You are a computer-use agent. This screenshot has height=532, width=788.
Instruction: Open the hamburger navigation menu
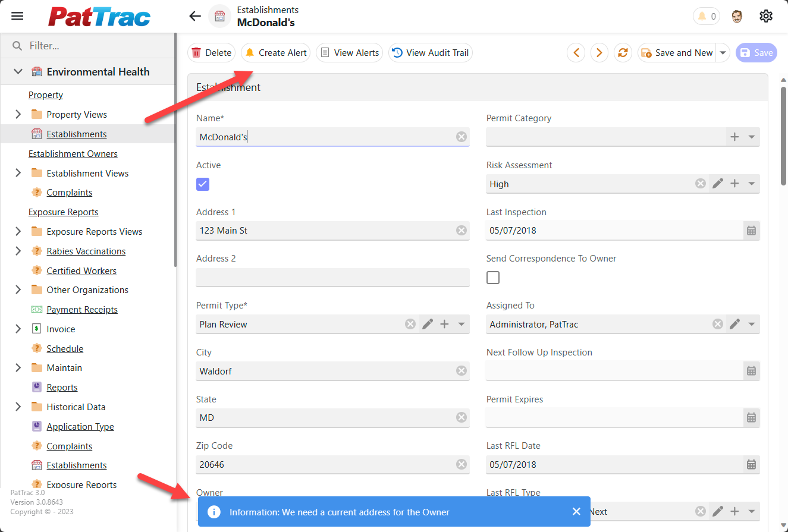pyautogui.click(x=17, y=16)
